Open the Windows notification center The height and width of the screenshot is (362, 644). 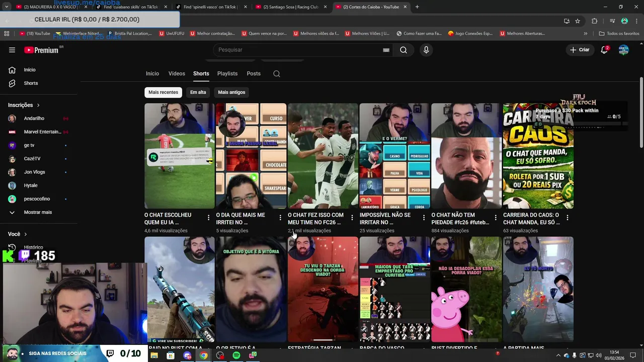click(633, 355)
